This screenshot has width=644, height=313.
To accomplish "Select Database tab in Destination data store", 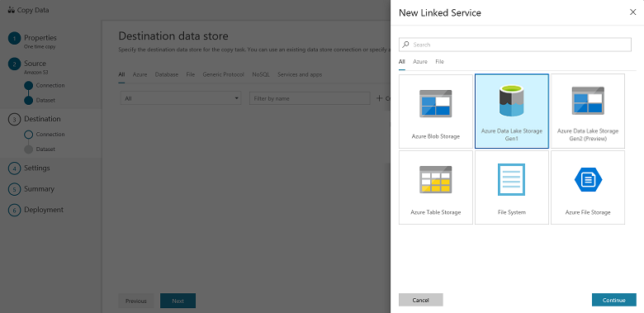I will [x=167, y=75].
